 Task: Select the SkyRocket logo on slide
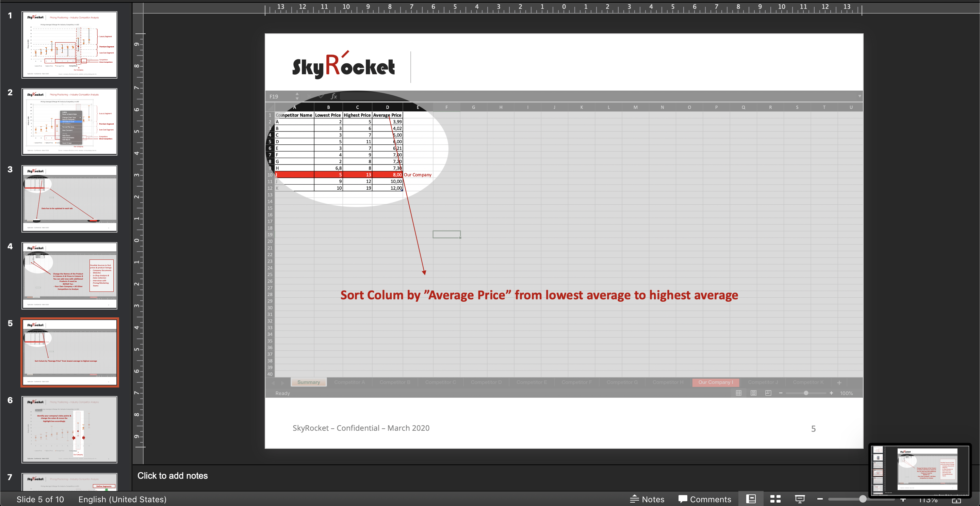(343, 66)
